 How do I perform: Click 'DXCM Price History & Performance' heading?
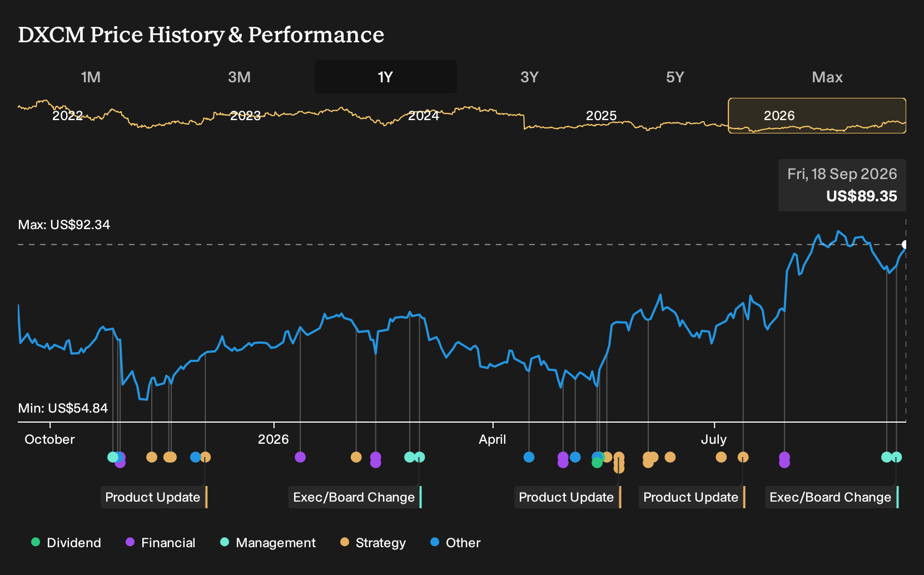(x=201, y=34)
